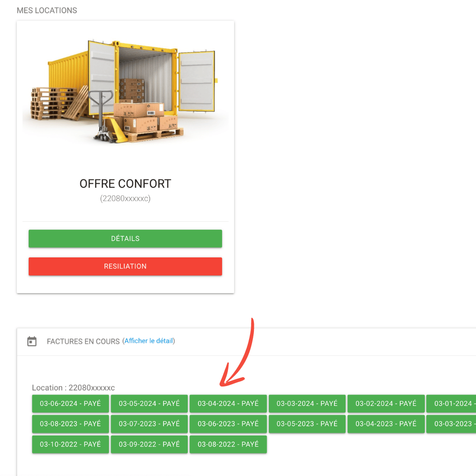Open the 'Afficher le détail' link
This screenshot has width=476, height=476.
149,341
